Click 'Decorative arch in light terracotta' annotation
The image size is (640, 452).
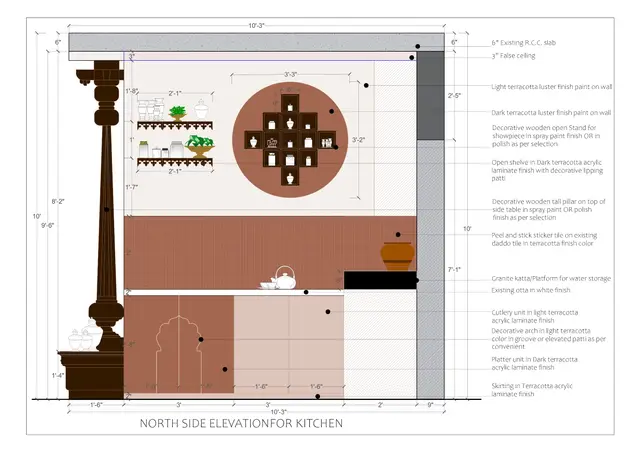[549, 338]
